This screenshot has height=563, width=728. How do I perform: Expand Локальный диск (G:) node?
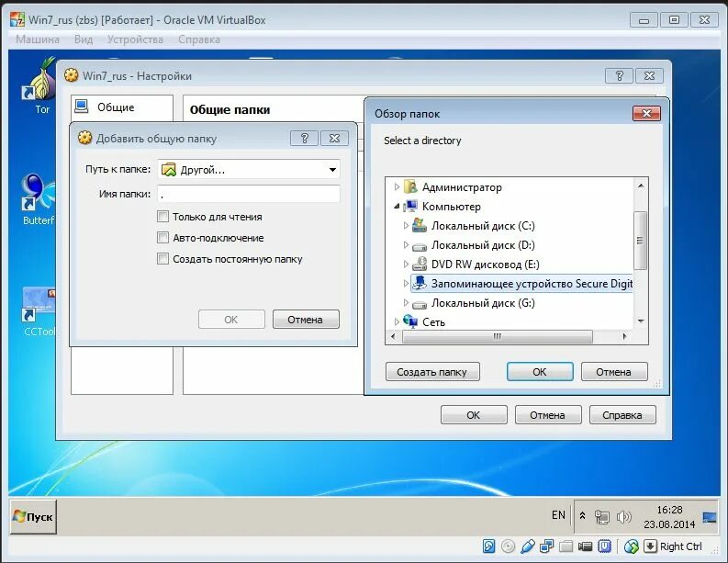(406, 303)
